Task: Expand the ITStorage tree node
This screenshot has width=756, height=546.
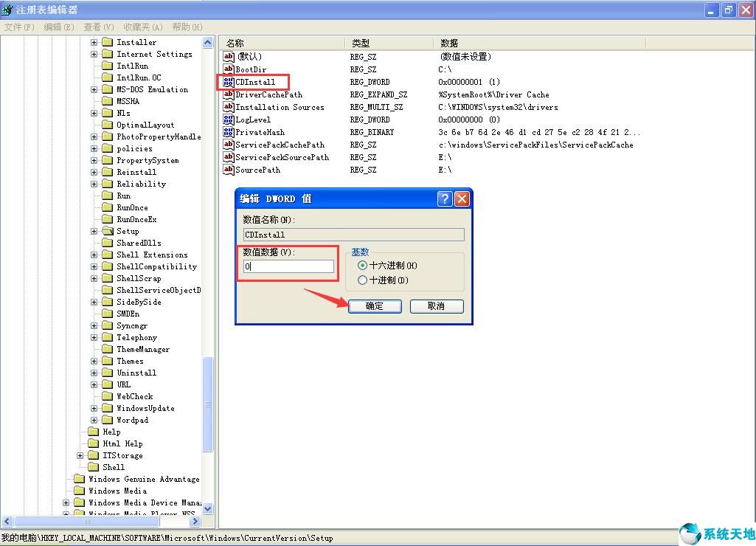Action: [x=80, y=455]
